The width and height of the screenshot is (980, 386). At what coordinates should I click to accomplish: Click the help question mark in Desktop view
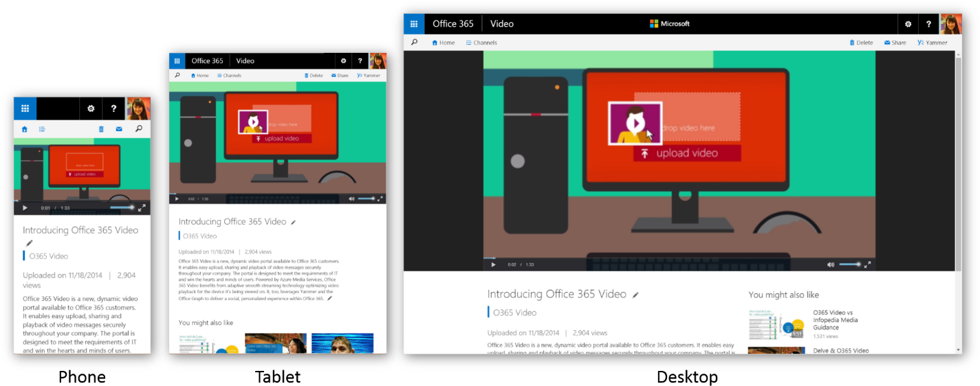(x=929, y=24)
